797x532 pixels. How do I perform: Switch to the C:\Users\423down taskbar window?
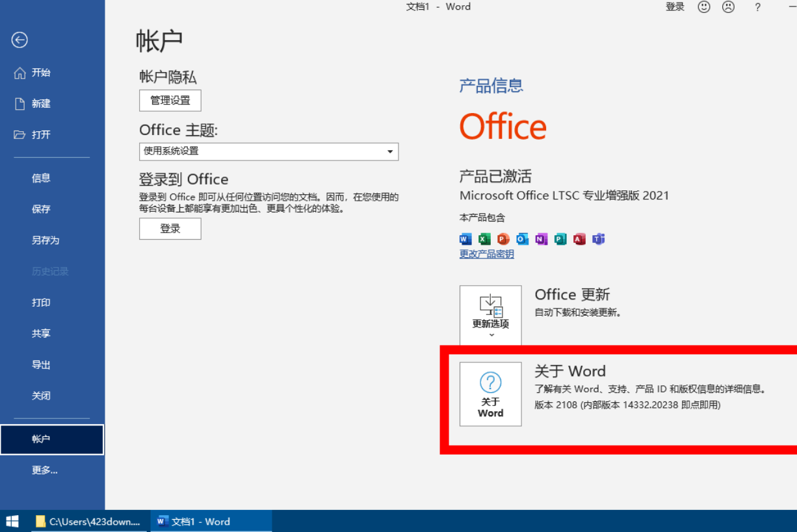88,521
